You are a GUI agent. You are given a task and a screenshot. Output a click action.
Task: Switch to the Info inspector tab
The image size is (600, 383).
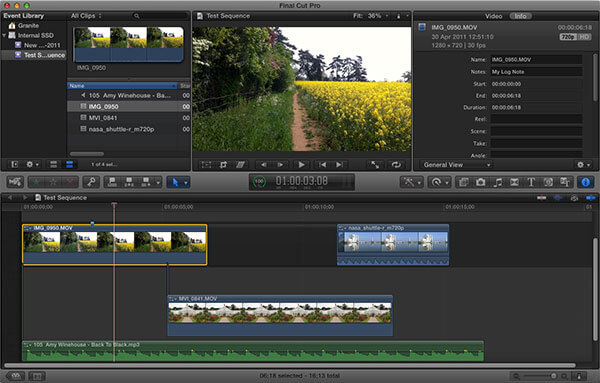coord(520,16)
